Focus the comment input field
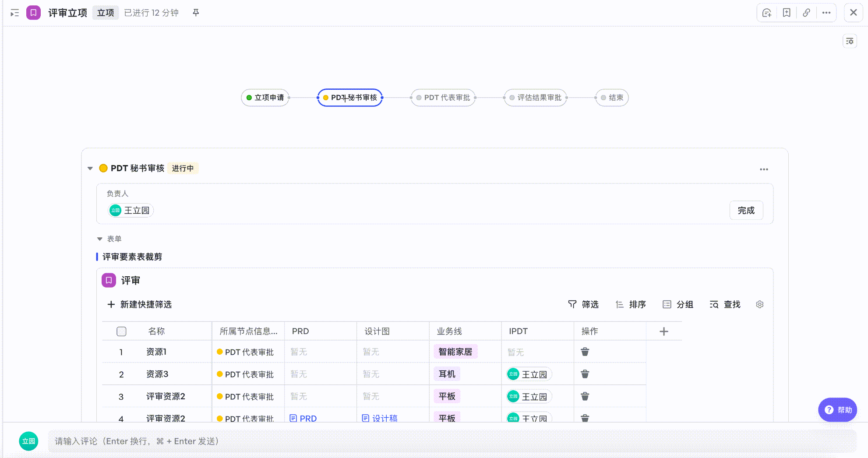The image size is (868, 458). point(451,441)
